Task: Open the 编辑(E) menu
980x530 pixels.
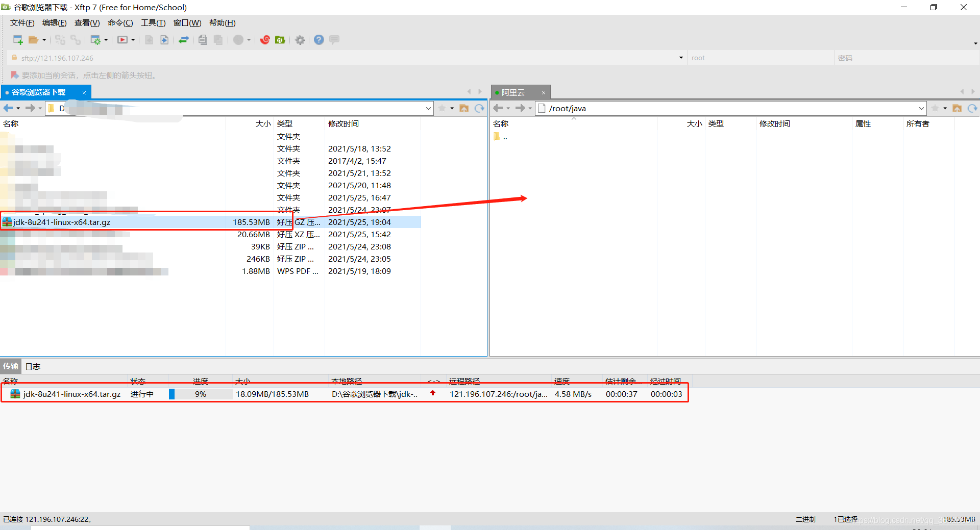Action: 54,23
